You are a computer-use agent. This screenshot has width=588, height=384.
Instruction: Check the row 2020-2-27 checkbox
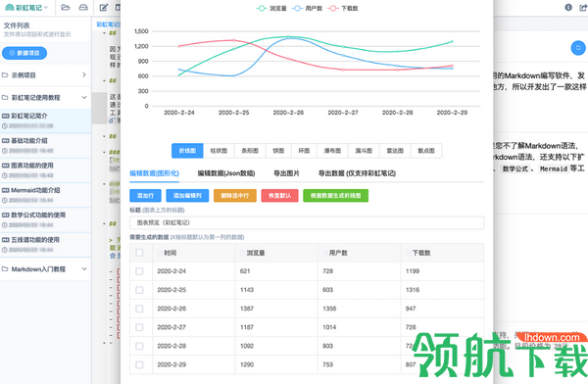point(139,327)
